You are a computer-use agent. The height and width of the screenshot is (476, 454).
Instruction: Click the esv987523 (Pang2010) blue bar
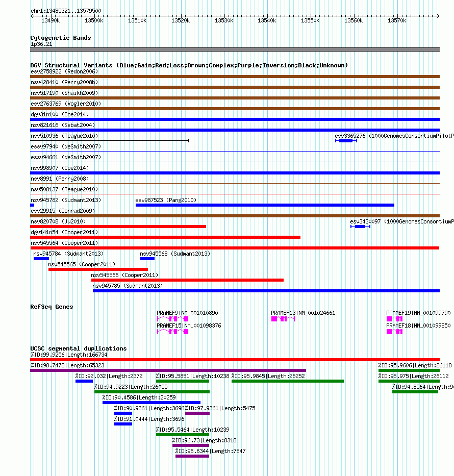click(265, 205)
